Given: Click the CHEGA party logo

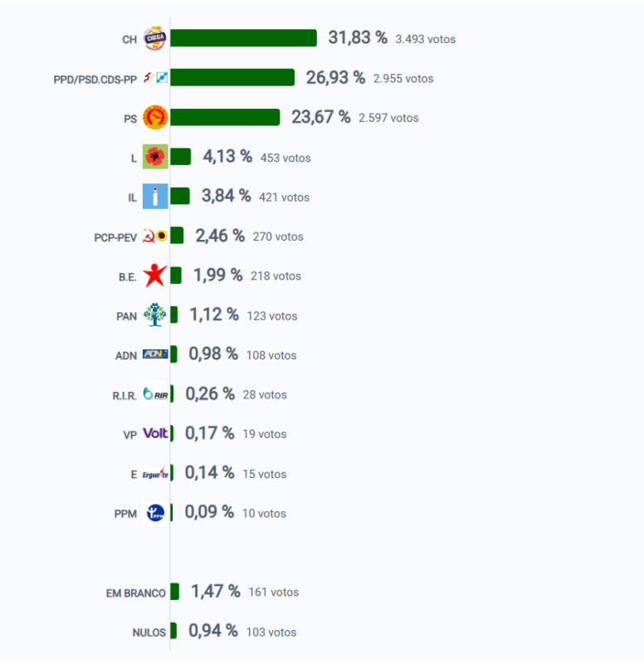Looking at the screenshot, I should tap(155, 38).
